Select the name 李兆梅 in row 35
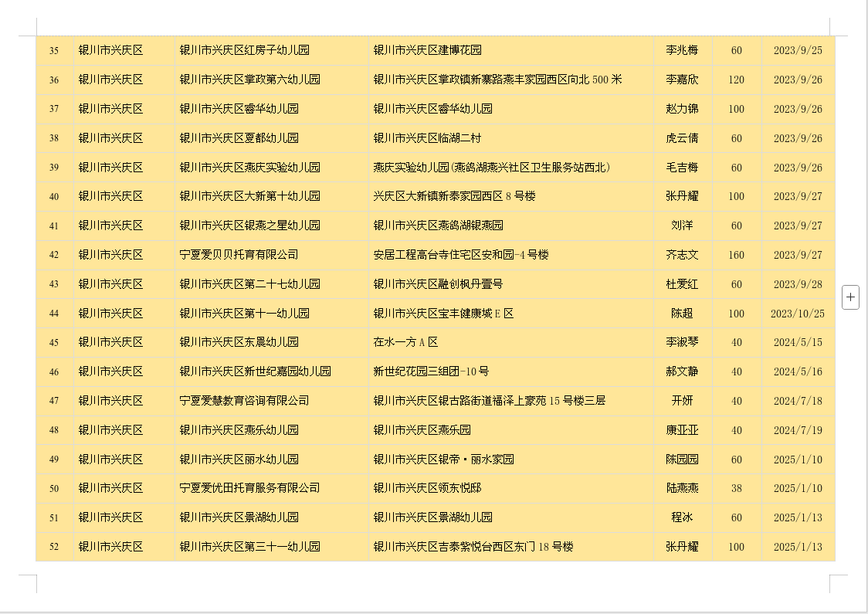This screenshot has width=868, height=614. pos(682,50)
